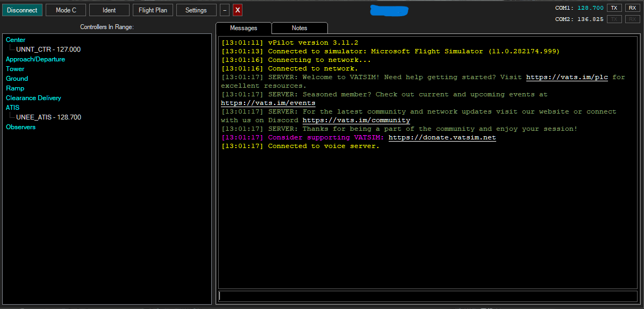Click the Disconnect button

click(x=22, y=10)
